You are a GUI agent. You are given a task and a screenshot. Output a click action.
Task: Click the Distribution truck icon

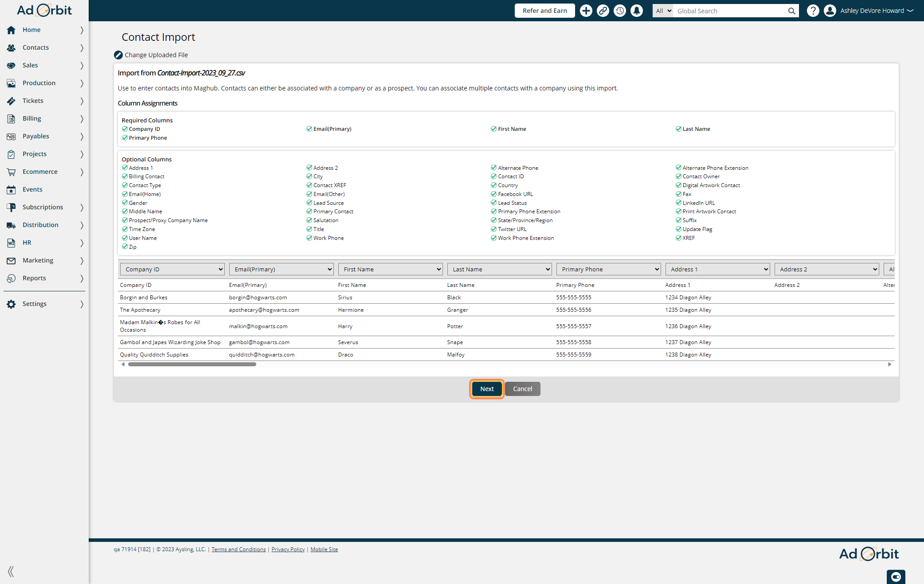[11, 225]
